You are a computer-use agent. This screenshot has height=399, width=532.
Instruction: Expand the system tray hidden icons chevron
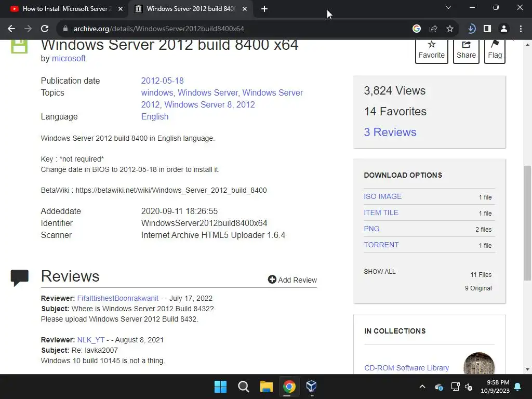(422, 387)
